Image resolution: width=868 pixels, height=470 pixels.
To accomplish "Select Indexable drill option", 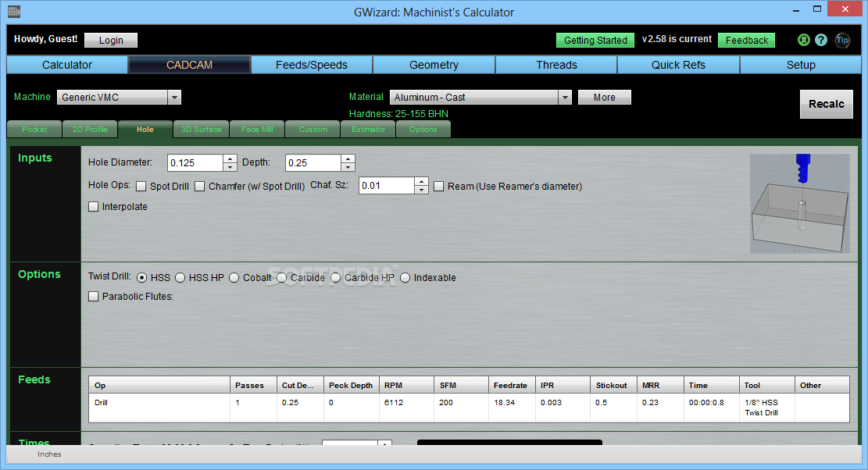I will coord(405,278).
